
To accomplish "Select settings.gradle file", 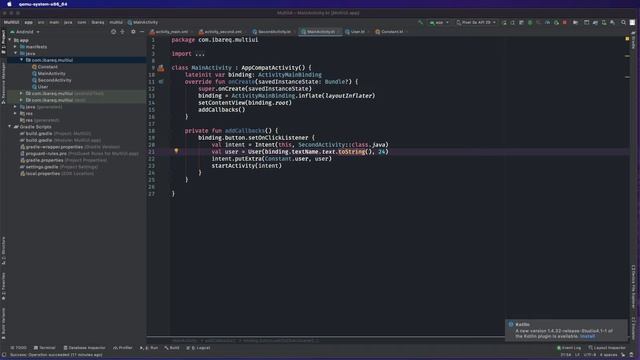I will click(x=59, y=167).
